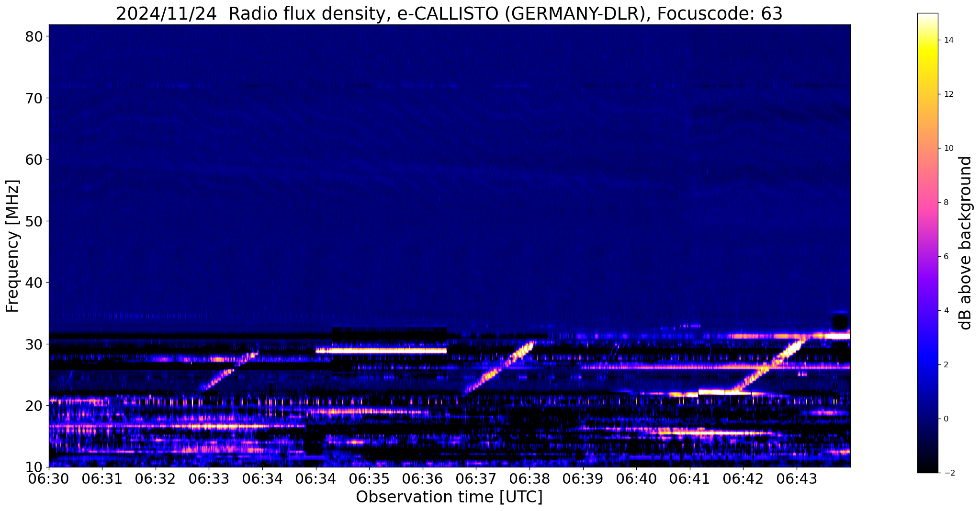Click the 06:35 time tick label
This screenshot has width=980, height=511.
(370, 478)
